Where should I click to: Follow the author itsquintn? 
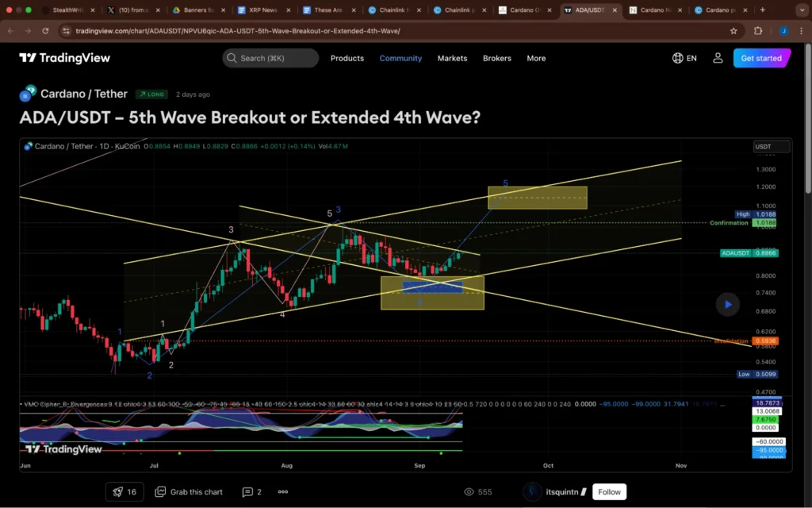point(609,492)
